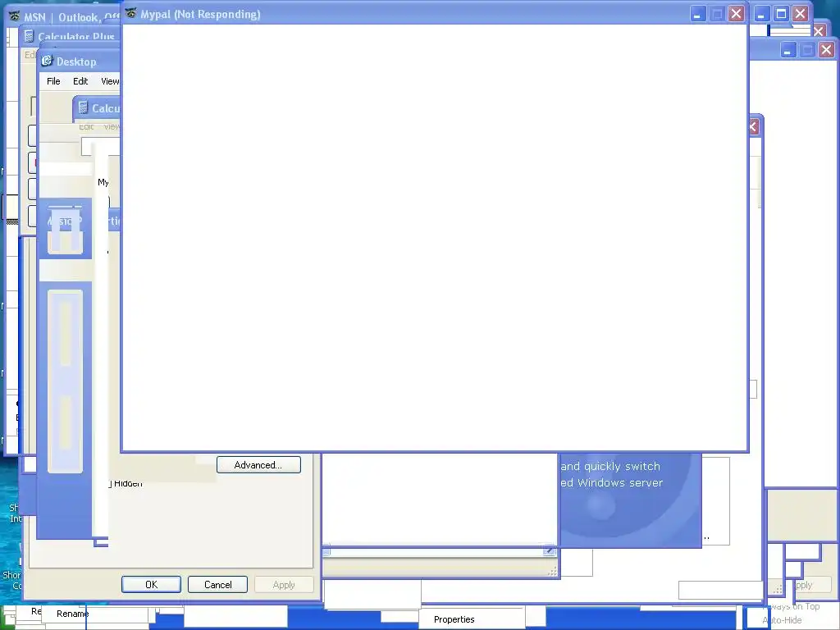
Task: Click the Calculator Plus title bar icon
Action: point(30,36)
